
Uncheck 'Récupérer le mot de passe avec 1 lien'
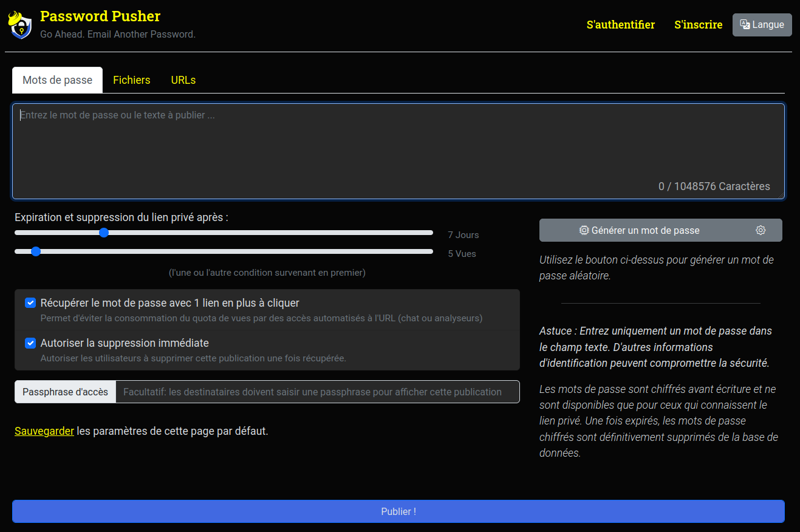click(30, 302)
